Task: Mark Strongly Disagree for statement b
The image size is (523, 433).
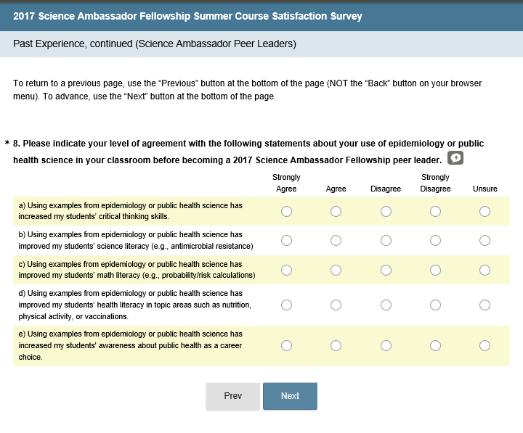Action: coord(435,241)
